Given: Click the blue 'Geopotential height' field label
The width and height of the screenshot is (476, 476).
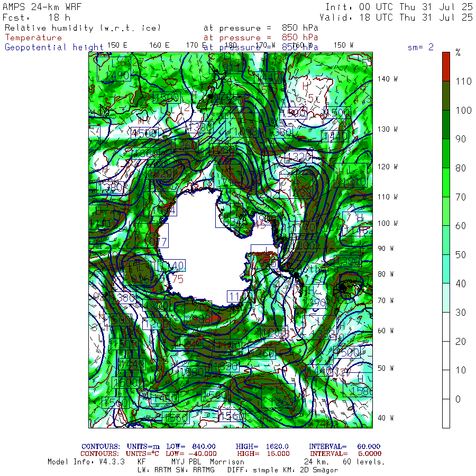Looking at the screenshot, I should point(54,48).
